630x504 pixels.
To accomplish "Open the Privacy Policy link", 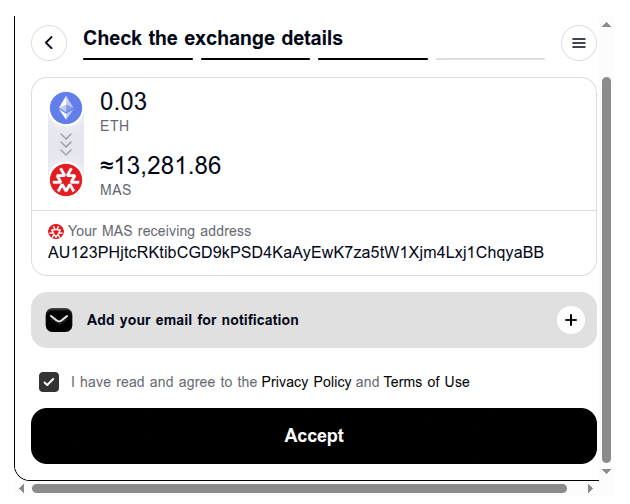I will pyautogui.click(x=306, y=382).
